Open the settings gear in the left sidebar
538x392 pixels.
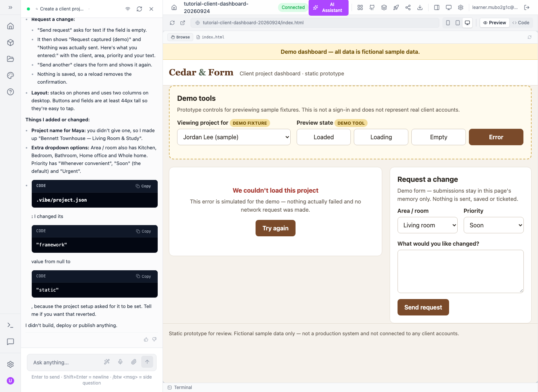10,364
